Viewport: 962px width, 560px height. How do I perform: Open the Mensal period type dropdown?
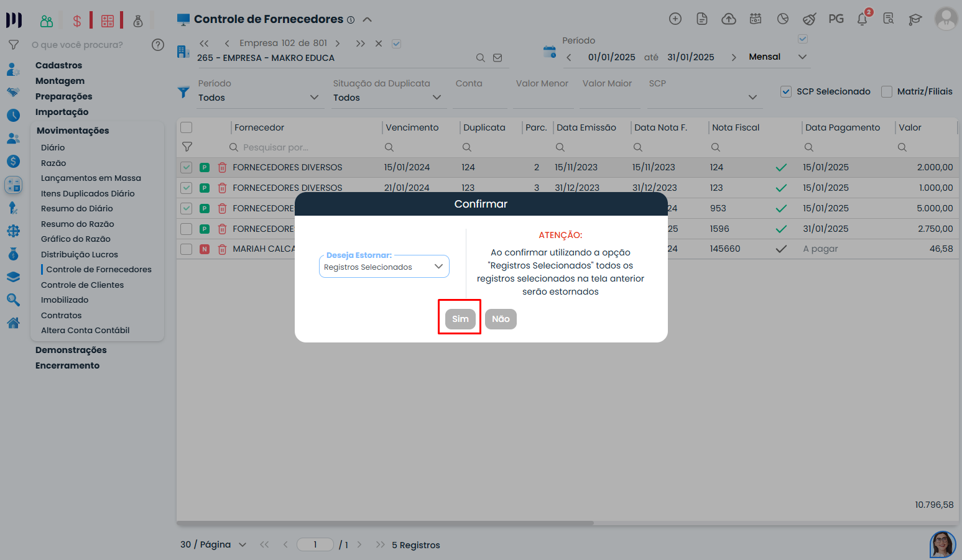tap(777, 57)
